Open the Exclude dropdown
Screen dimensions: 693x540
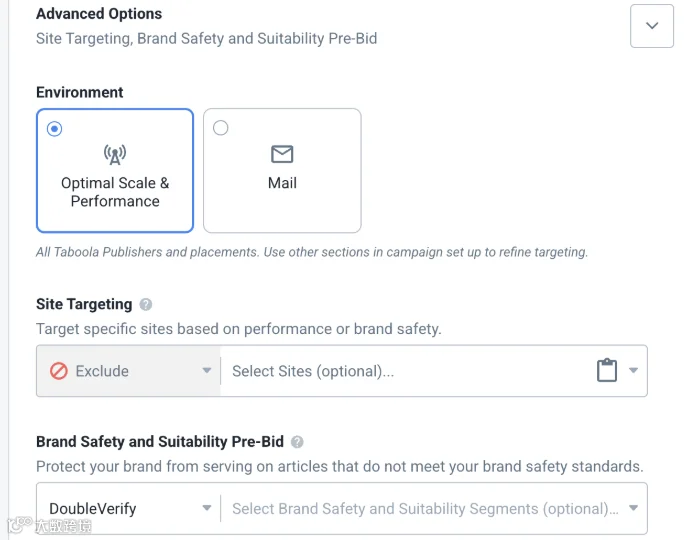(128, 371)
